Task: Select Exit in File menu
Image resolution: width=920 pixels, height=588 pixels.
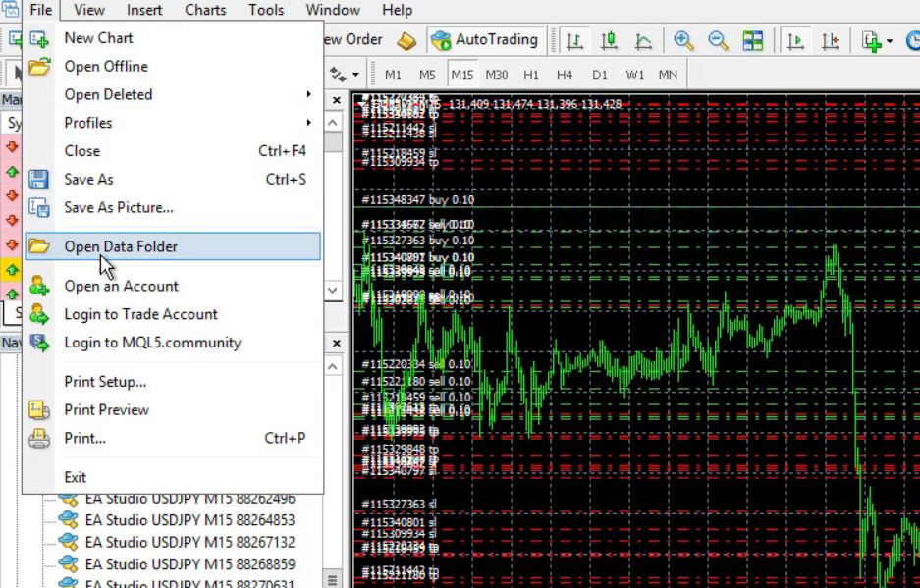Action: tap(173, 477)
